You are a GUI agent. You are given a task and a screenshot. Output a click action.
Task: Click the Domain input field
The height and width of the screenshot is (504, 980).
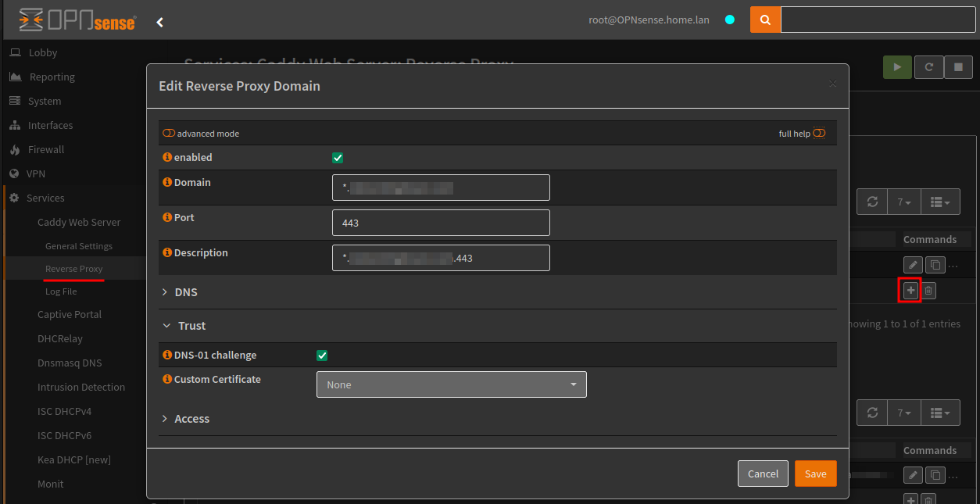(x=441, y=188)
